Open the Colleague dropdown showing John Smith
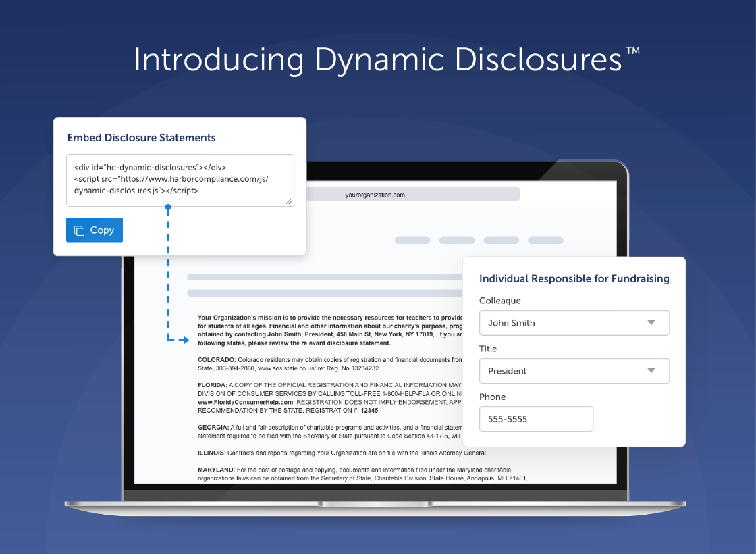Image resolution: width=756 pixels, height=554 pixels. (x=574, y=323)
